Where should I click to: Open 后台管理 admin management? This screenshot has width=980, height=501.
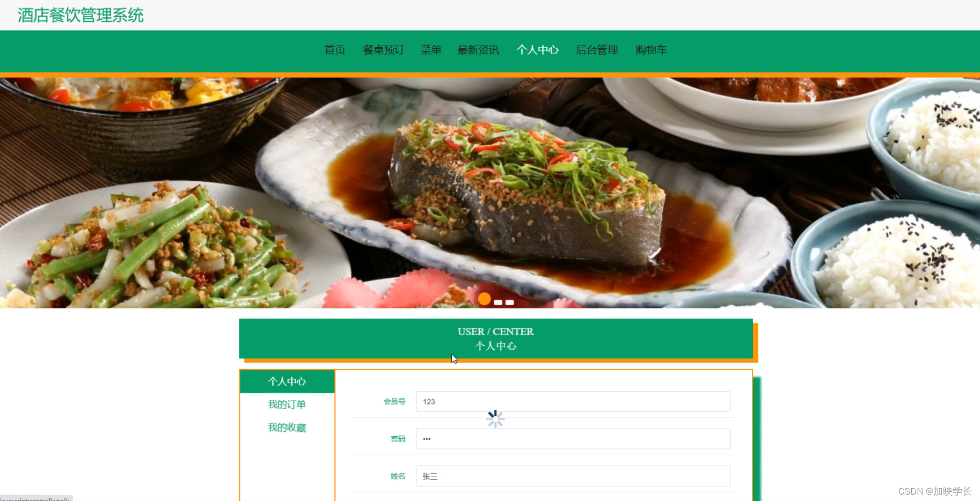click(597, 50)
